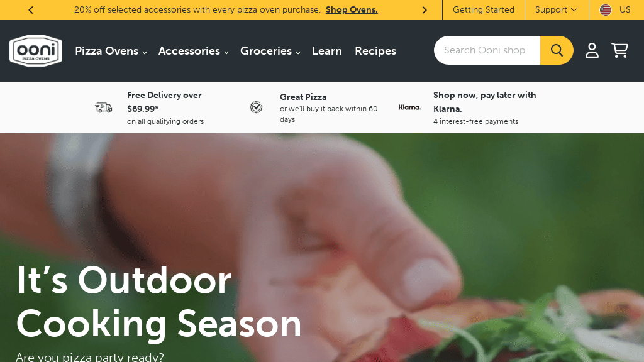Open the shopping cart icon
This screenshot has width=644, height=362.
point(619,50)
